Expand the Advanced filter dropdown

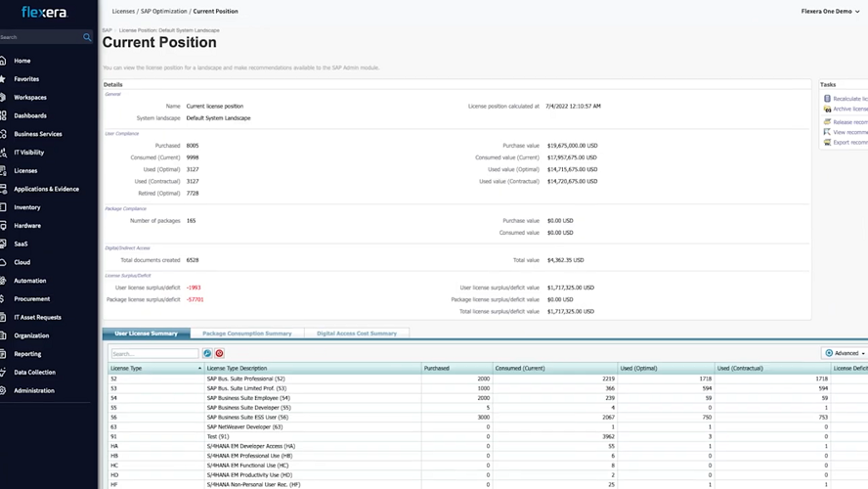[x=845, y=353]
